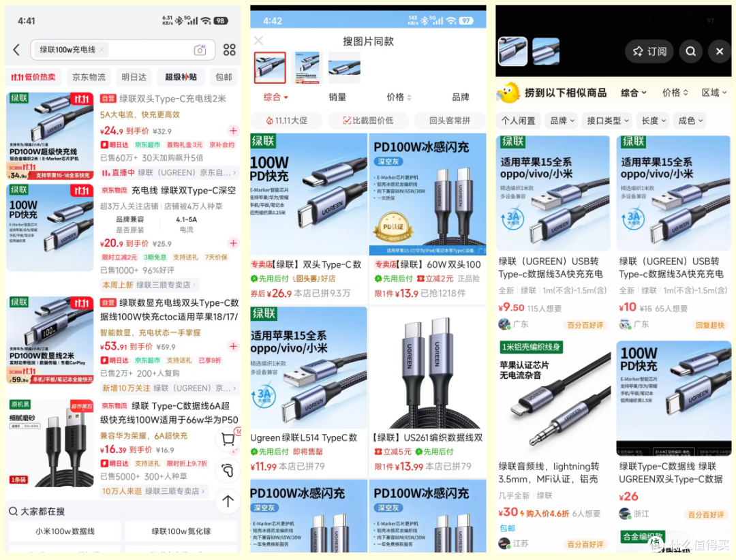Open the Ugreen绿联L514 TypeC listing
The width and height of the screenshot is (736, 560).
[x=309, y=390]
